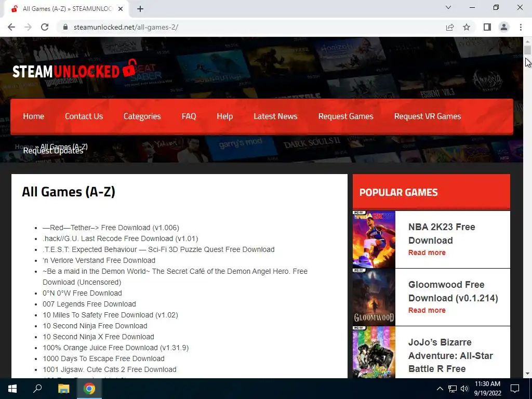The image size is (532, 399).
Task: Click the Request Updates link
Action: click(x=53, y=151)
